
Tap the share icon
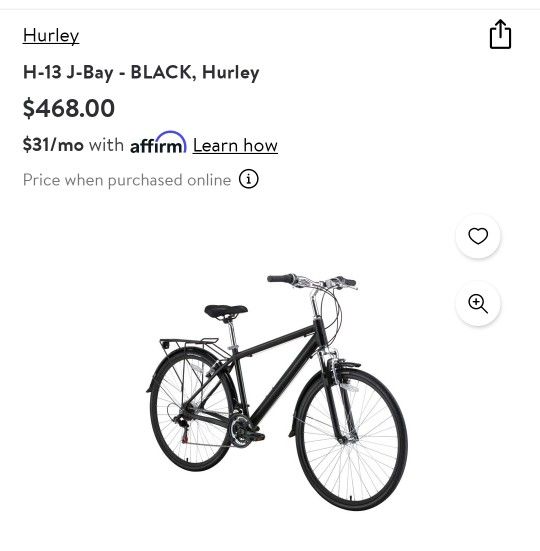[500, 34]
